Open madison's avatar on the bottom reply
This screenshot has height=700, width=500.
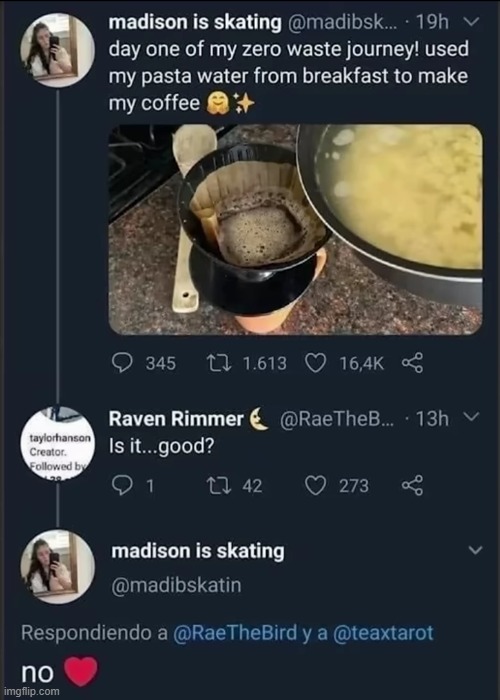pos(57,567)
